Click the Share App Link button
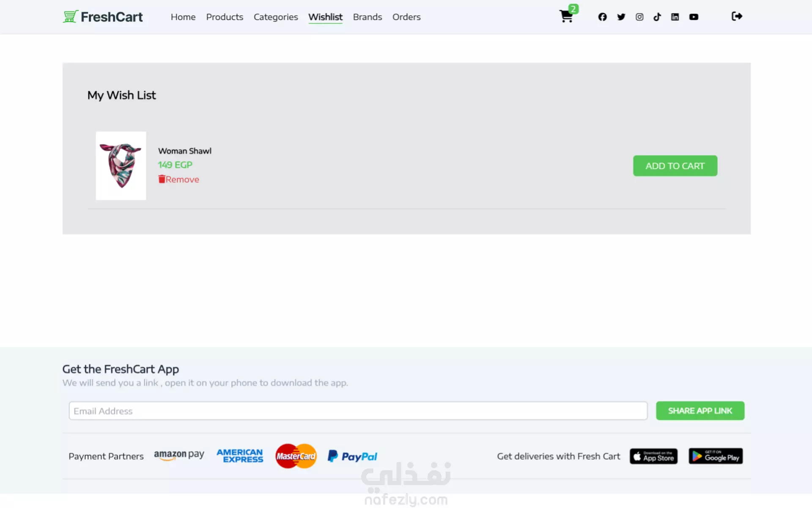This screenshot has width=812, height=508. pos(700,411)
